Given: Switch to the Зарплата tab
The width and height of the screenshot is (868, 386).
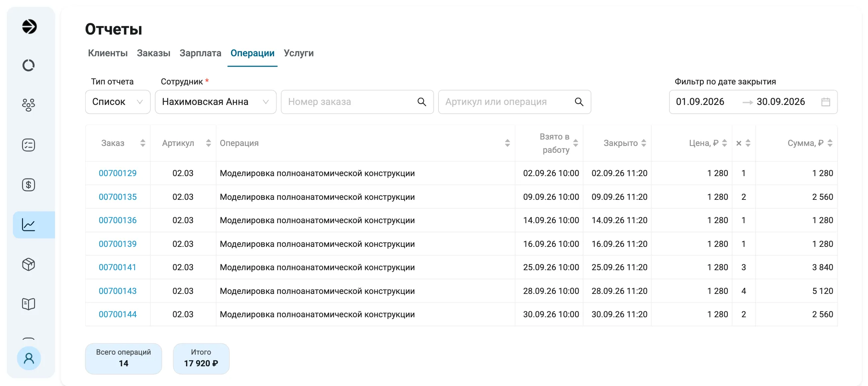Looking at the screenshot, I should (201, 53).
